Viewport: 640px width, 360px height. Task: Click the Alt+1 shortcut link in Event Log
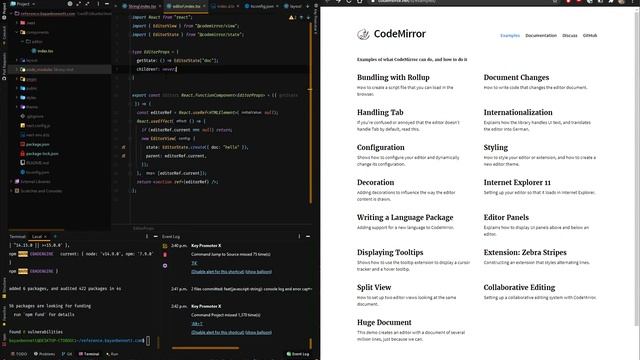click(x=197, y=324)
